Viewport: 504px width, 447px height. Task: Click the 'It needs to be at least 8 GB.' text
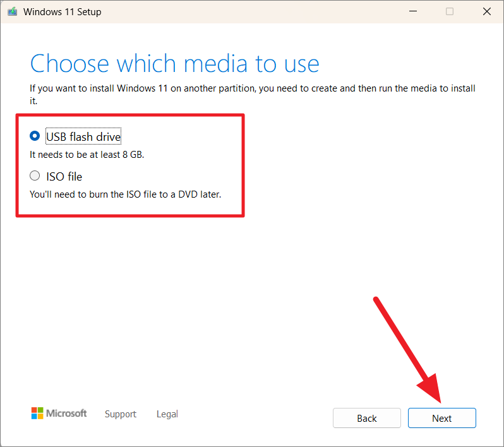click(x=87, y=155)
